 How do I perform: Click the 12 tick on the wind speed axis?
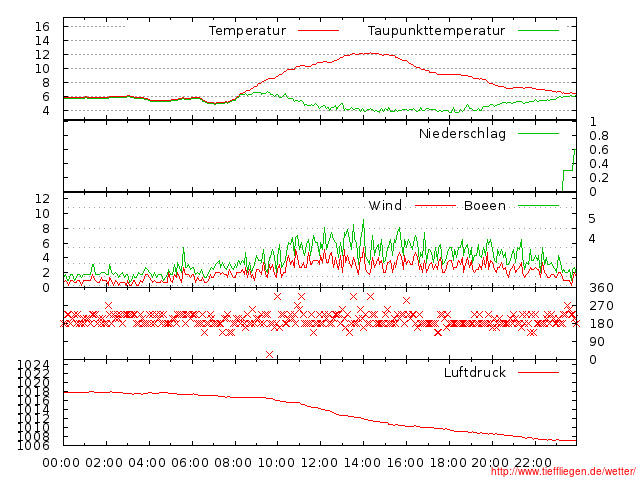click(42, 199)
